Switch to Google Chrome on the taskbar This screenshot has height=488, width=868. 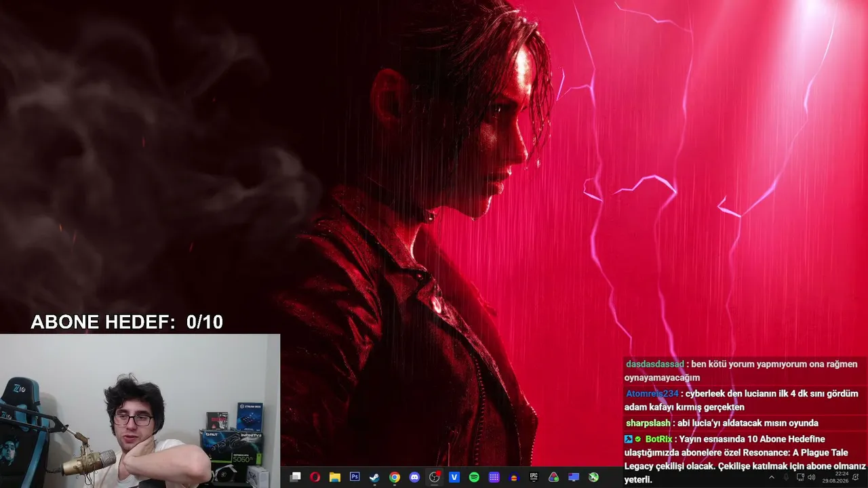coord(394,477)
